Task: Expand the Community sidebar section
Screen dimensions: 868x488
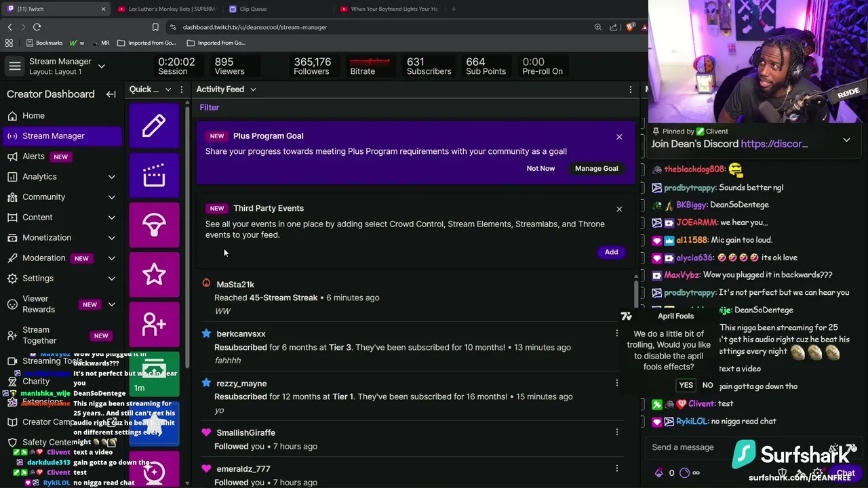Action: (111, 197)
